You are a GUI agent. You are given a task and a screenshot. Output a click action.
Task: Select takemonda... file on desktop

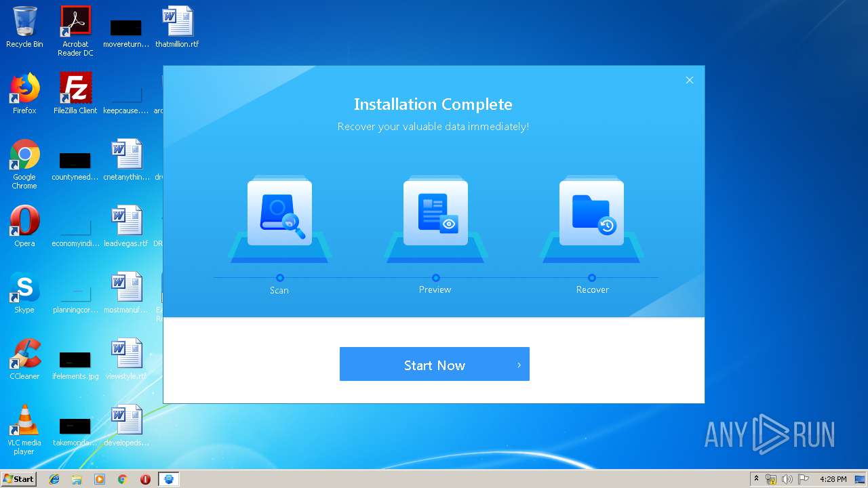(75, 432)
